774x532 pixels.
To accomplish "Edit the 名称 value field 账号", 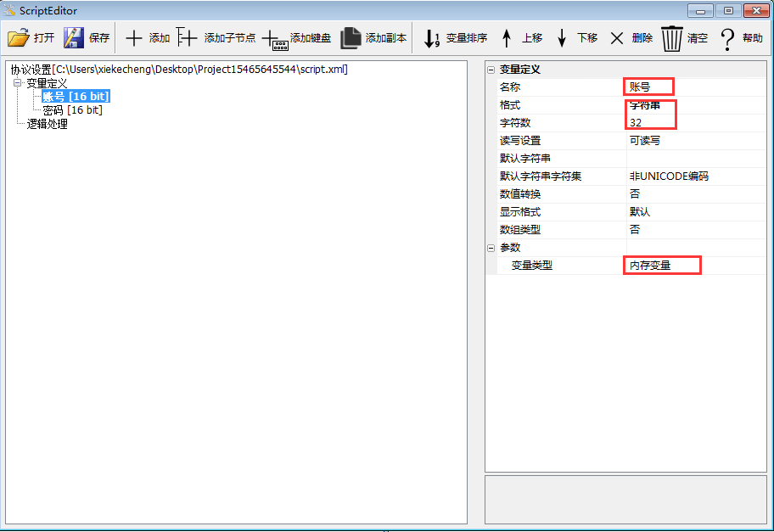I will pyautogui.click(x=696, y=87).
